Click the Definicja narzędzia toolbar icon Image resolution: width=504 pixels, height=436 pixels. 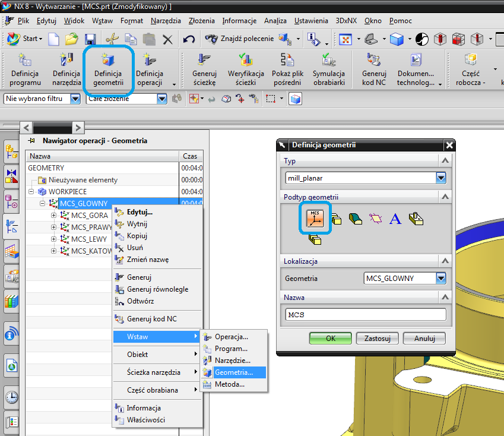(x=66, y=69)
